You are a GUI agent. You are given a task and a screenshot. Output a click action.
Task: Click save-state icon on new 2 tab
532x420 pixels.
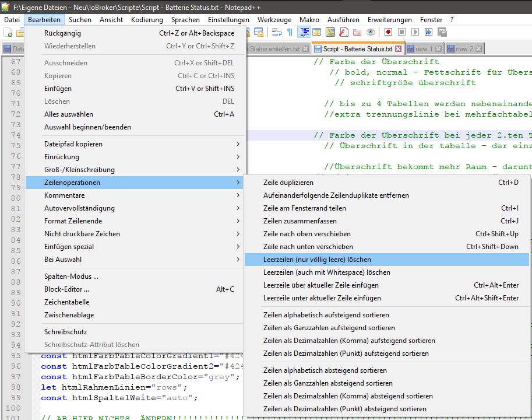[450, 49]
